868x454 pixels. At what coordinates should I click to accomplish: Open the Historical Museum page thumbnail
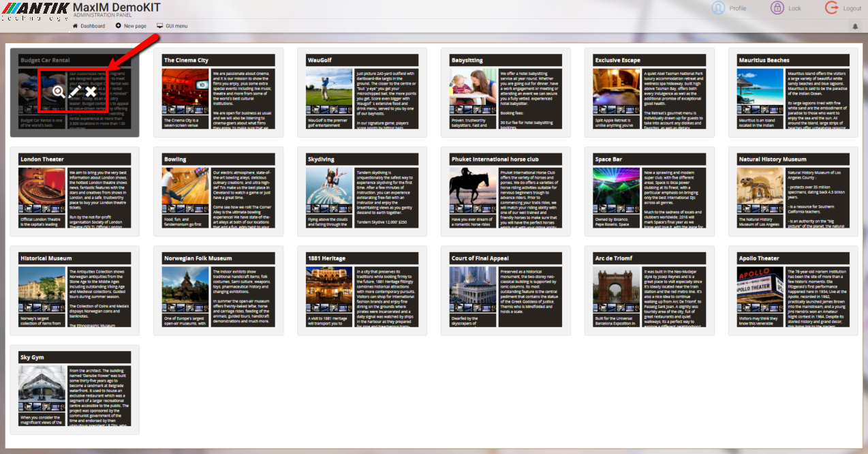click(74, 290)
